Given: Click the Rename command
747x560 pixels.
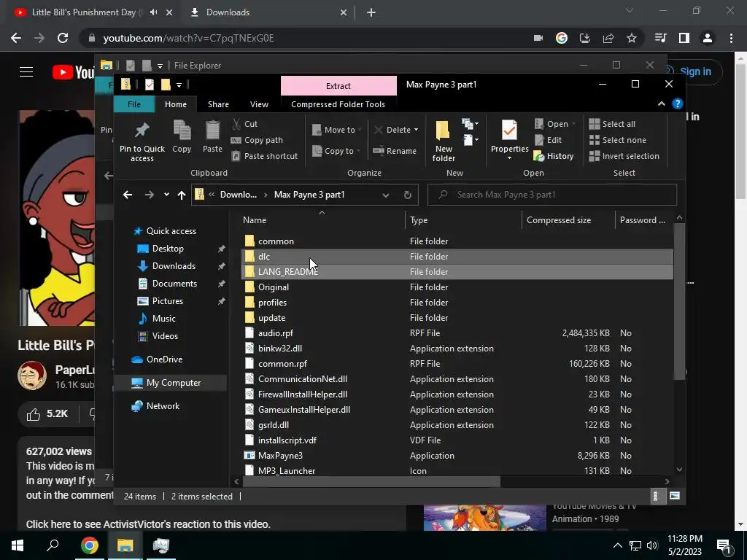Looking at the screenshot, I should 395,151.
